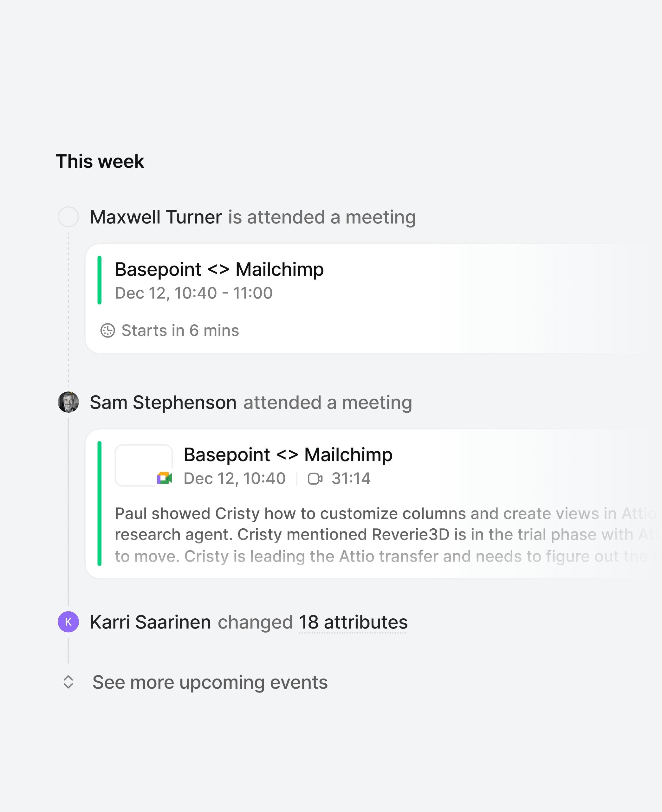Expand See more upcoming events
The image size is (662, 812).
[x=210, y=682]
